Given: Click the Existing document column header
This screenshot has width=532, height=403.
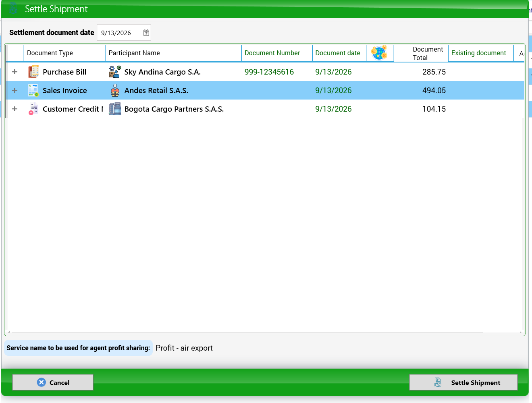Looking at the screenshot, I should click(481, 53).
